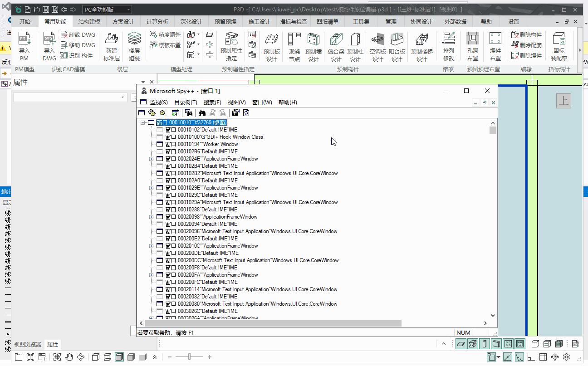
Task: Open the 深化设计 ribbon tab
Action: 191,21
